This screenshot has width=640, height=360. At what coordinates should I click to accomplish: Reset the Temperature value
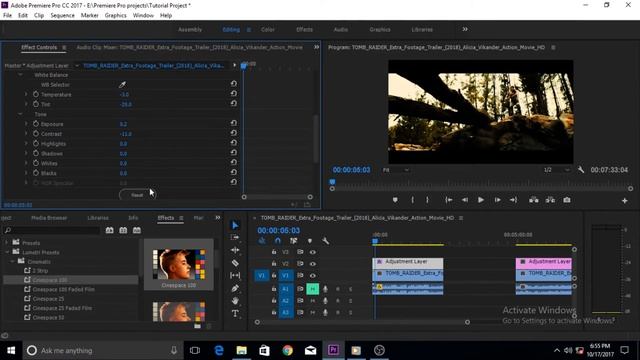[x=233, y=94]
